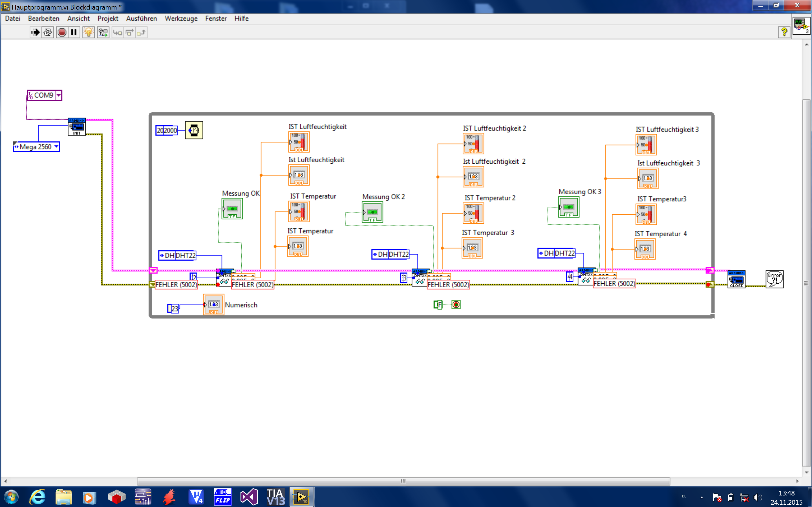Click the loop stop condition terminal
This screenshot has width=812, height=507.
click(x=456, y=304)
